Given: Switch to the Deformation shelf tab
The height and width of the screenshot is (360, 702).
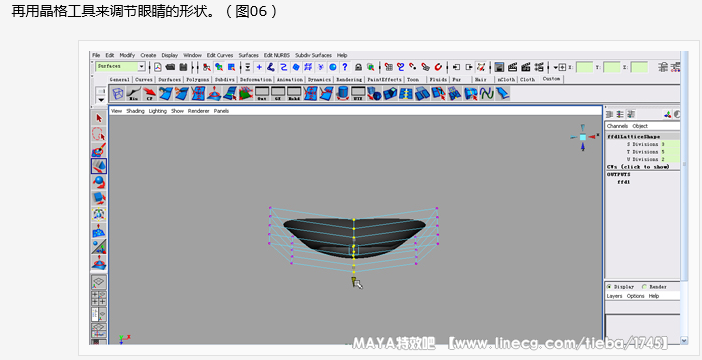Looking at the screenshot, I should coord(256,79).
